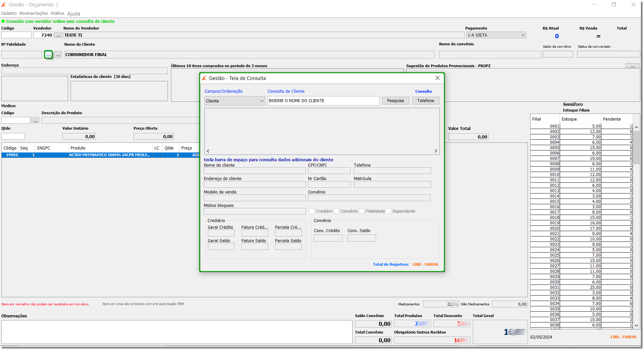Click the Nome do cliente field in the dialog

click(x=255, y=171)
